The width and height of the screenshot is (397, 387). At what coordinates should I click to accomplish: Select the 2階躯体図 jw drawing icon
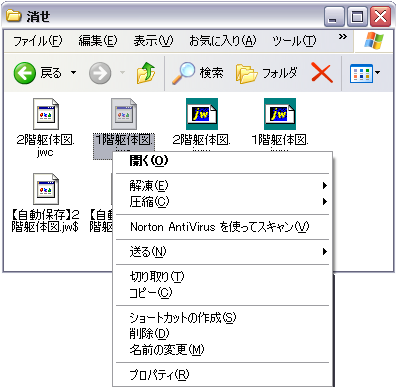coord(202,114)
